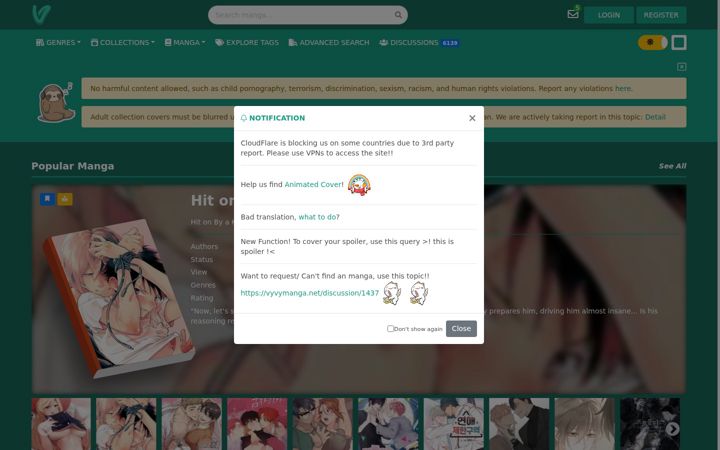Click the Register button
The image size is (720, 450).
tap(661, 15)
